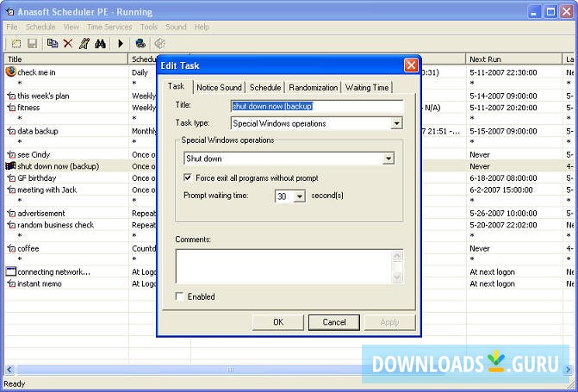The width and height of the screenshot is (578, 392).
Task: Open the Time Services menu
Action: coord(109,27)
